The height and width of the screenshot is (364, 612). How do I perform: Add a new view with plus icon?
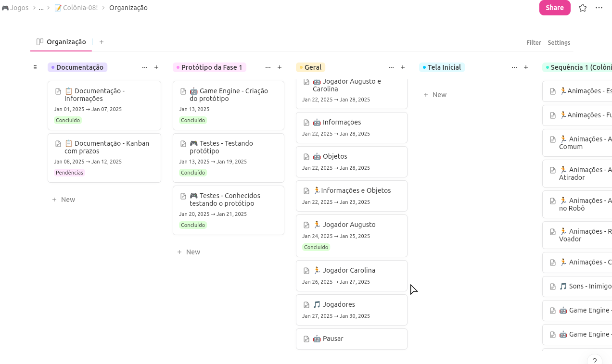pyautogui.click(x=102, y=42)
